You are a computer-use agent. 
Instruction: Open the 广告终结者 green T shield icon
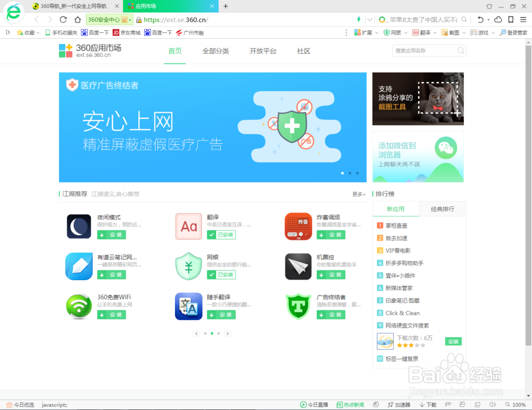pyautogui.click(x=298, y=306)
